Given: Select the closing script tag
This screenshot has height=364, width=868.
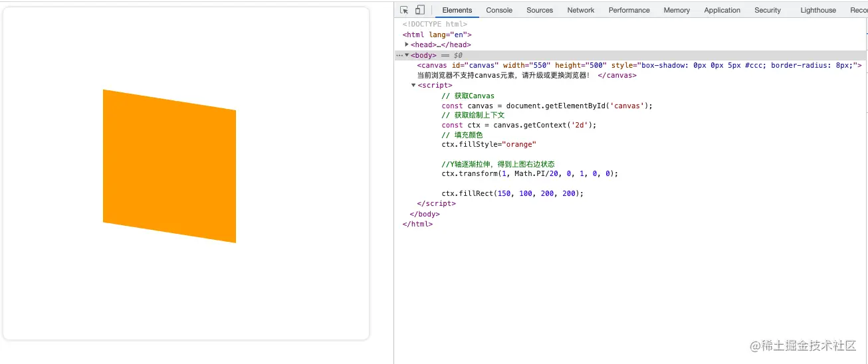Looking at the screenshot, I should (x=436, y=203).
